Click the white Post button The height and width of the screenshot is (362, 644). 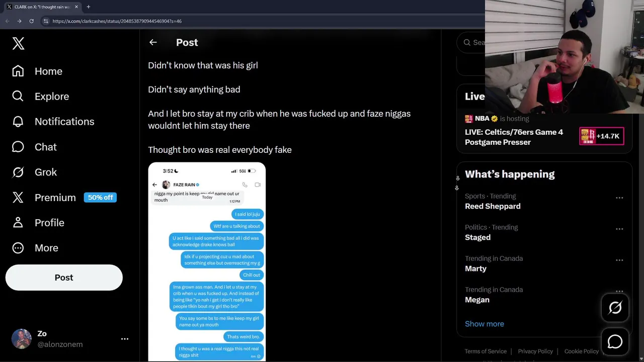click(64, 278)
